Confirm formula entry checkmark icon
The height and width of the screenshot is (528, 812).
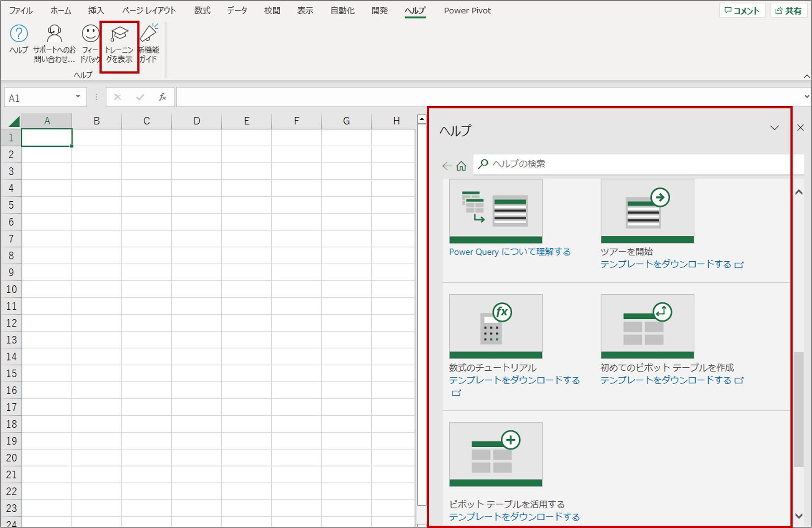click(x=140, y=97)
